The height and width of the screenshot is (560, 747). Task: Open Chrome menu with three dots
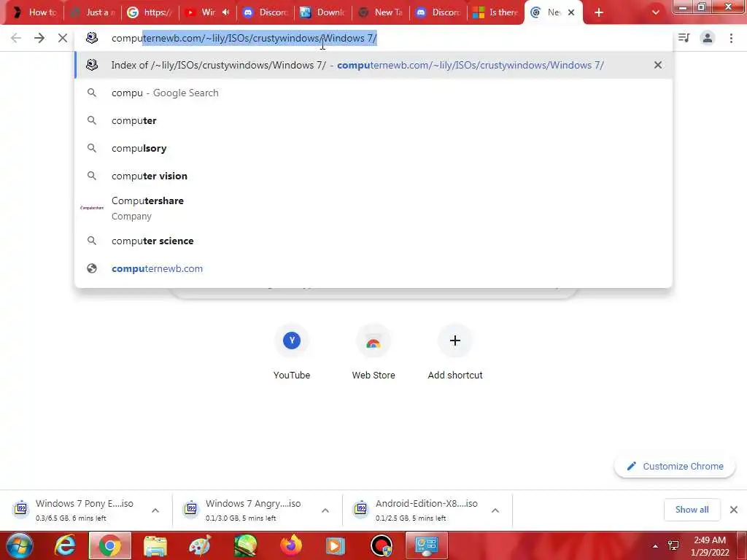(x=731, y=38)
